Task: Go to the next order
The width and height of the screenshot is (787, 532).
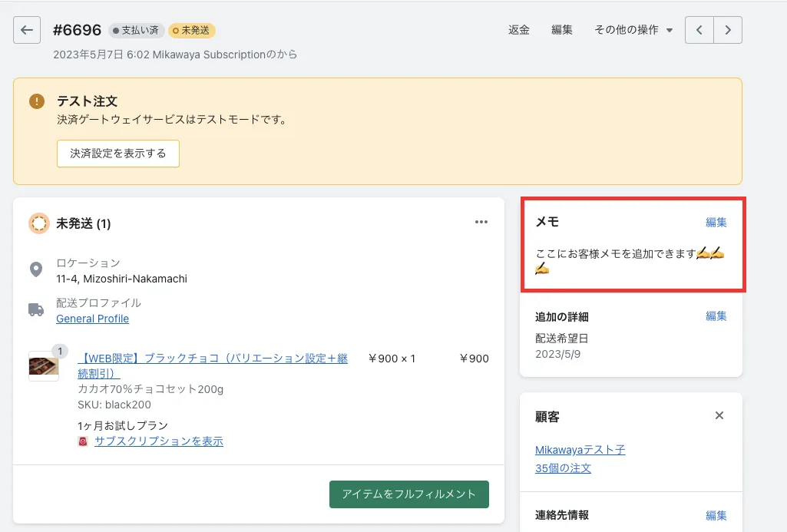Action: coord(728,31)
